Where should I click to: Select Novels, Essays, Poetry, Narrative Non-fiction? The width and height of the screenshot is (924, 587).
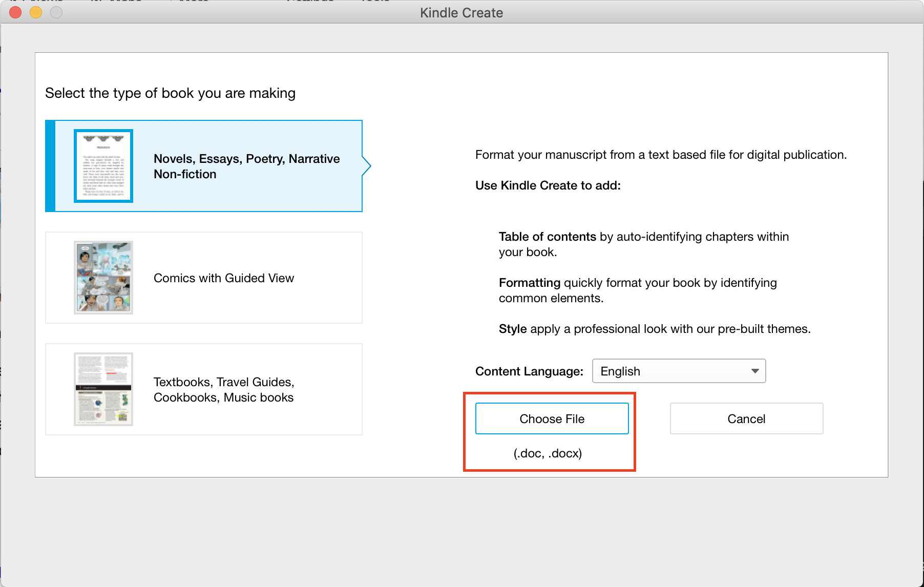[203, 166]
